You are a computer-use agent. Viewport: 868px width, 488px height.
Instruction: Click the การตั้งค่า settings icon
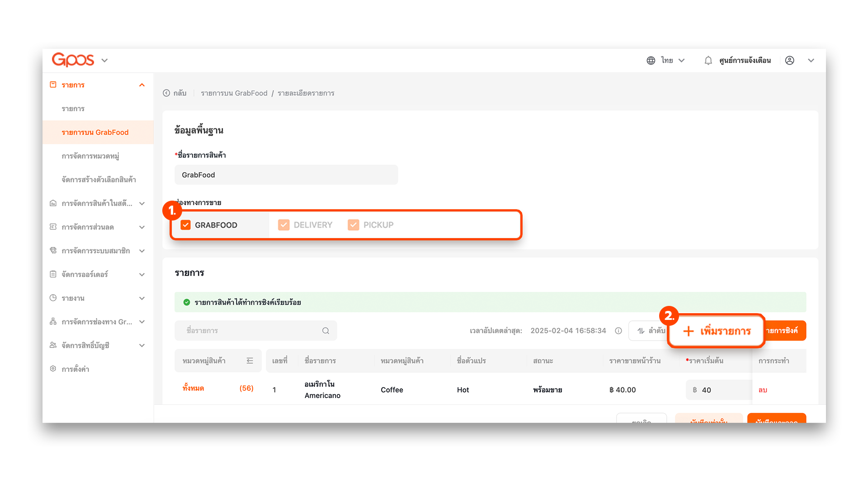[x=53, y=369]
